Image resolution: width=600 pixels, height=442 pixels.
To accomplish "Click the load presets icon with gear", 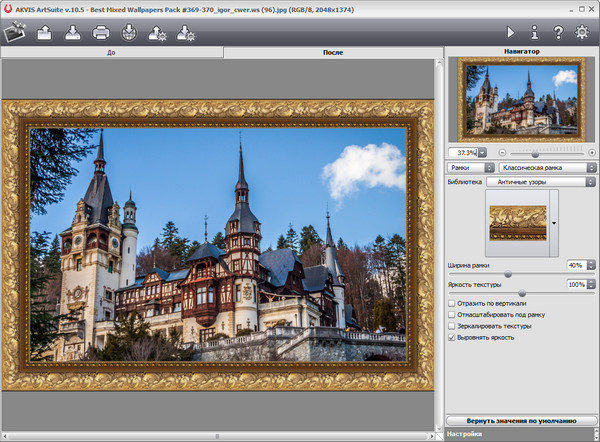I will (x=157, y=32).
